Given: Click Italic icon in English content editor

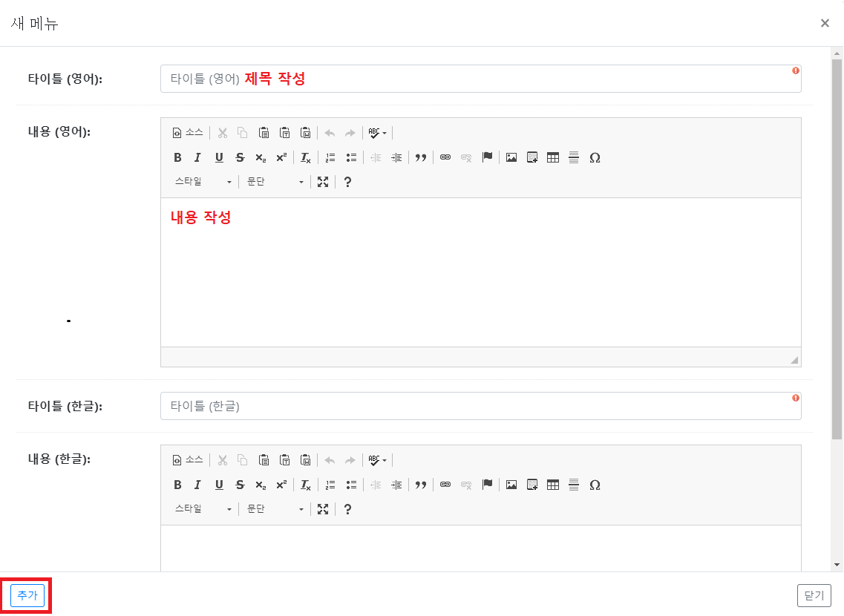Looking at the screenshot, I should [197, 157].
